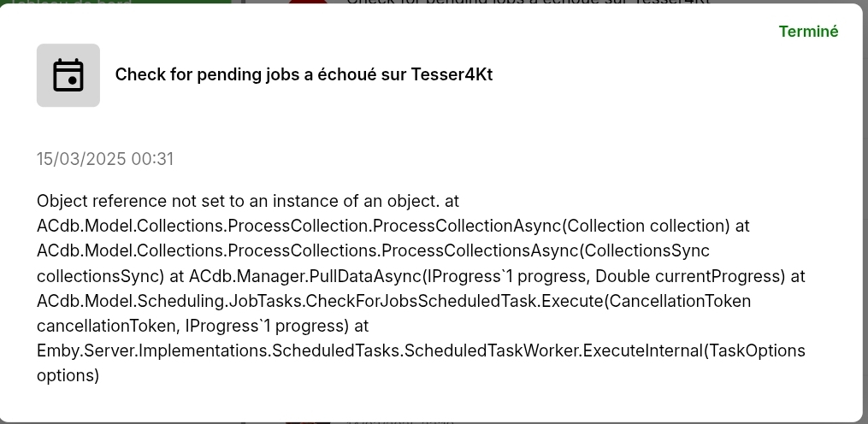
Task: Click the final "options)" text line
Action: [x=68, y=375]
